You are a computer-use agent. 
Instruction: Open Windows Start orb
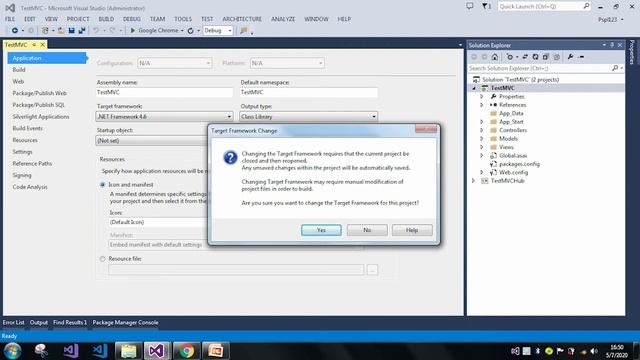click(12, 351)
